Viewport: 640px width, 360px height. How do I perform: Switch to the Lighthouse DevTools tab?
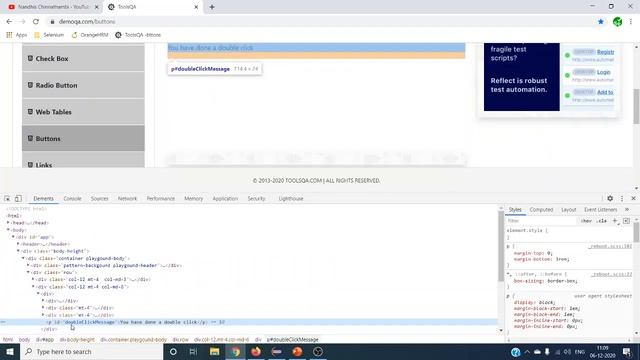pos(291,198)
